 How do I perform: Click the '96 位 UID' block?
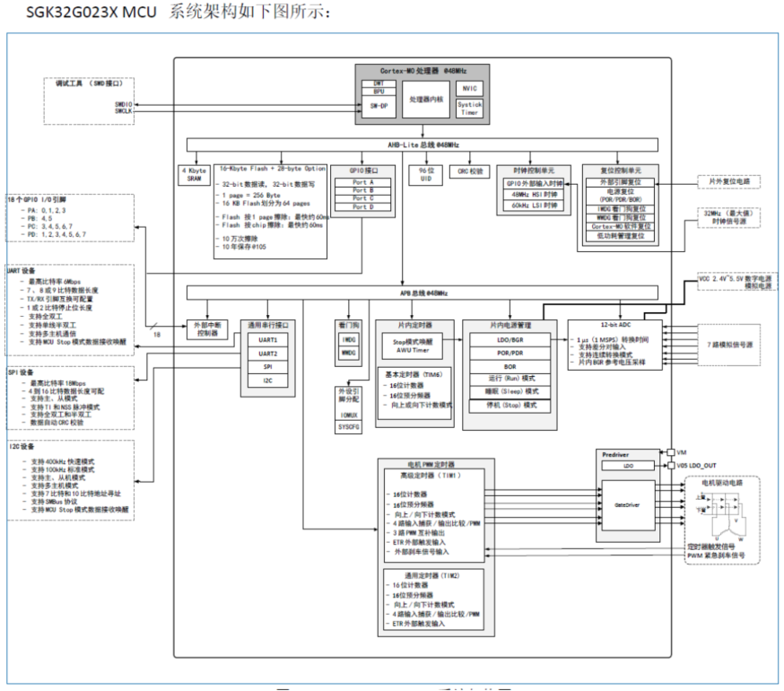(x=426, y=175)
